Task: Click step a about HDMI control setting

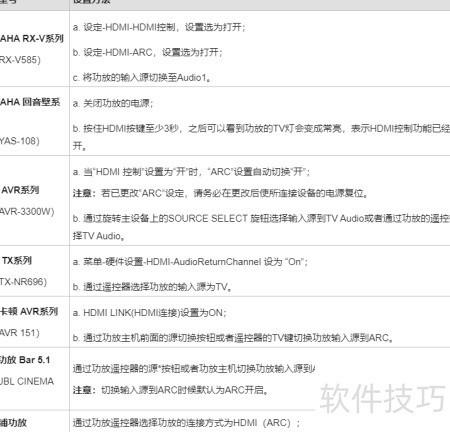Action: (159, 27)
